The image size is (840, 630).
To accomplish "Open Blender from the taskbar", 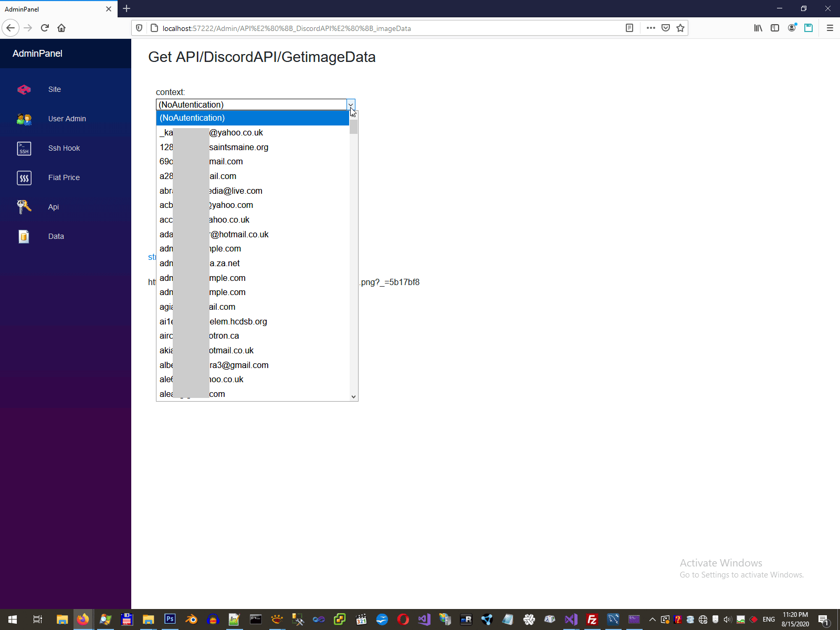I will click(192, 619).
